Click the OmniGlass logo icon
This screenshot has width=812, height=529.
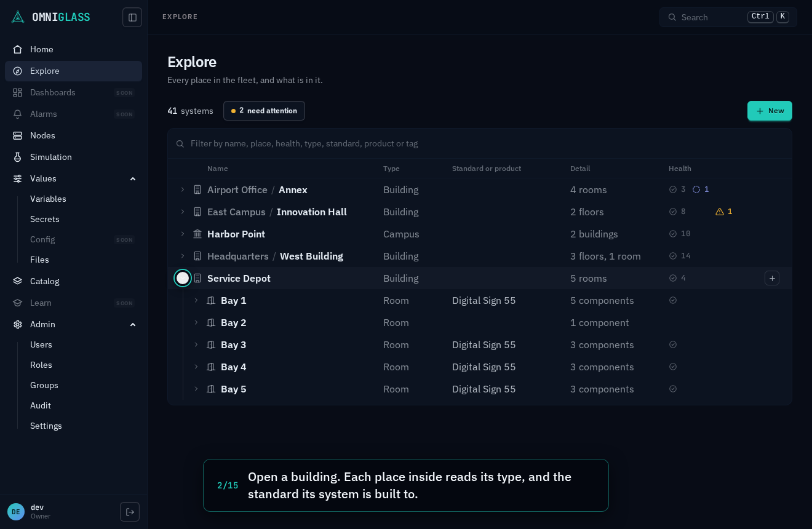[x=18, y=17]
